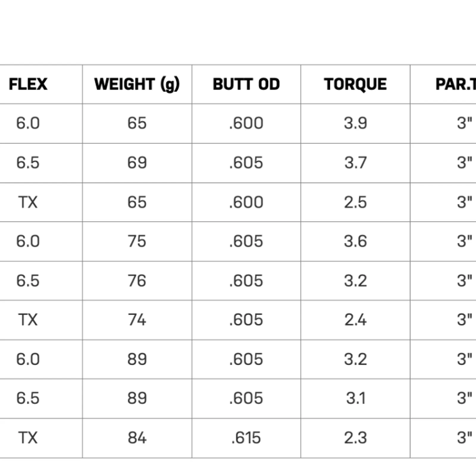Click the torque value 3.6
Screen dimensions: 476x476
coord(355,241)
